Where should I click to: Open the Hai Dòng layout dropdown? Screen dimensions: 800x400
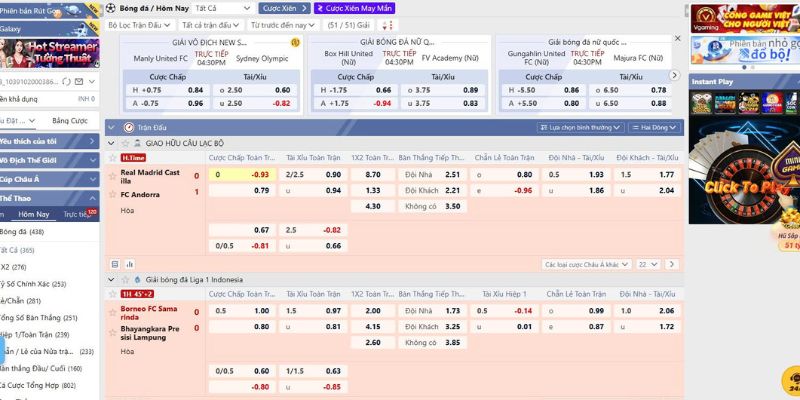point(655,127)
